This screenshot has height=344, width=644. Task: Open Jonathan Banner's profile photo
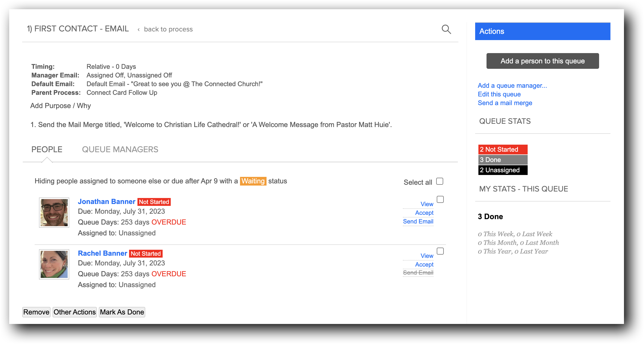[x=54, y=213]
